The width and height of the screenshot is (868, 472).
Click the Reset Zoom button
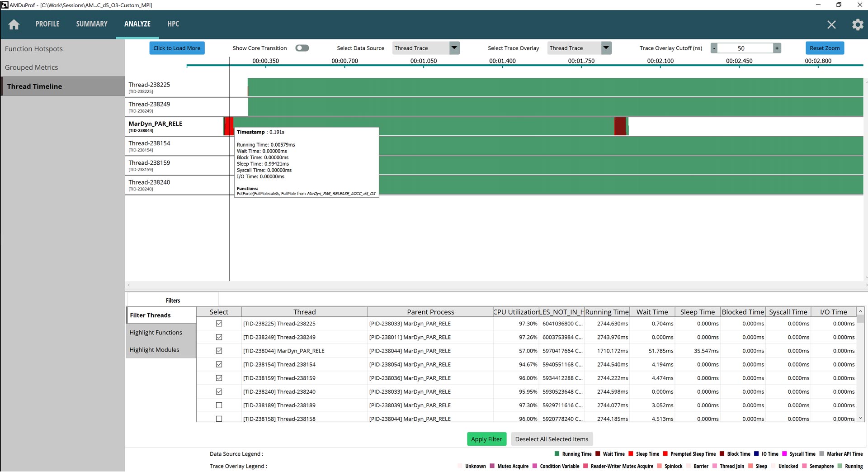[825, 48]
